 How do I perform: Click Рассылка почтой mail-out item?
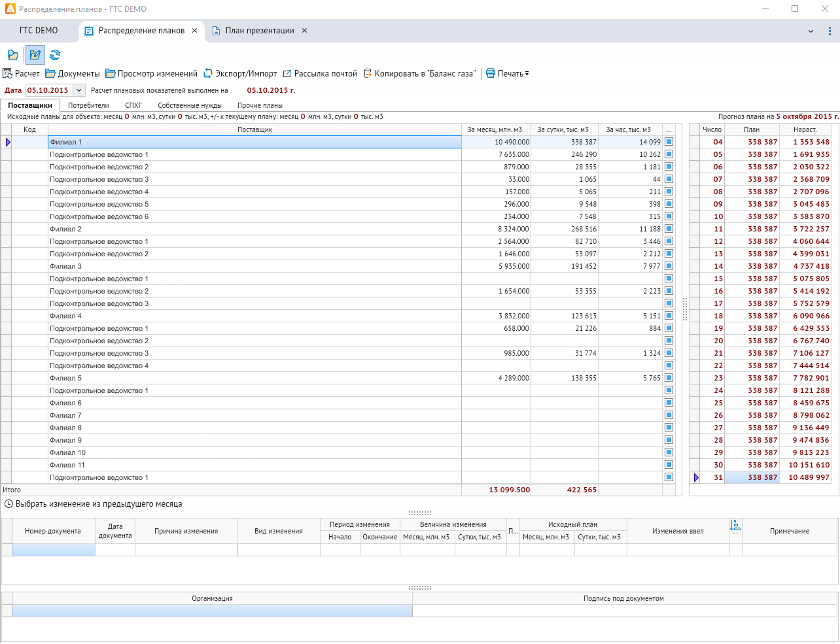320,73
